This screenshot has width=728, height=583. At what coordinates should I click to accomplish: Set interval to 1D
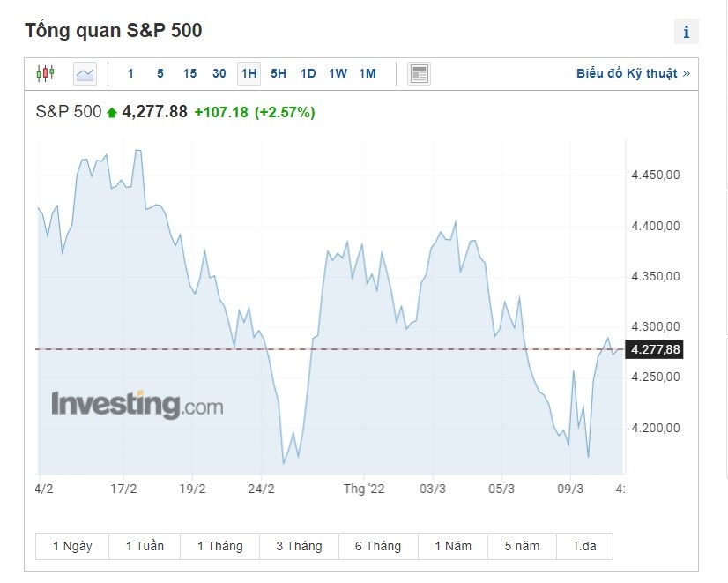[x=308, y=73]
